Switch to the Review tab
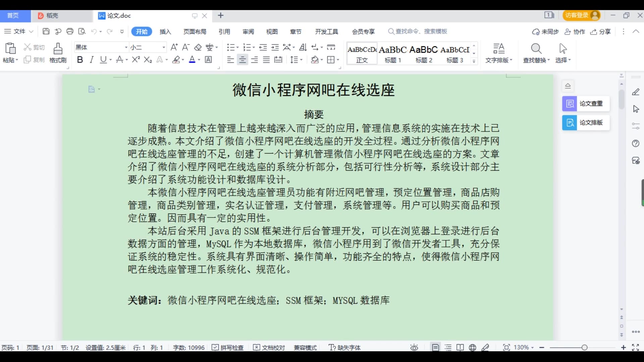 point(248,32)
